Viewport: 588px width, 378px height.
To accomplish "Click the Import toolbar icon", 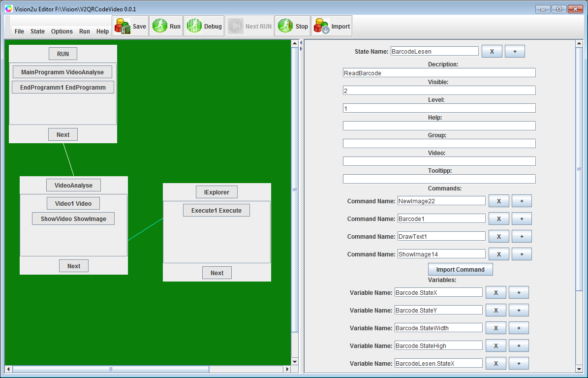I will [331, 27].
